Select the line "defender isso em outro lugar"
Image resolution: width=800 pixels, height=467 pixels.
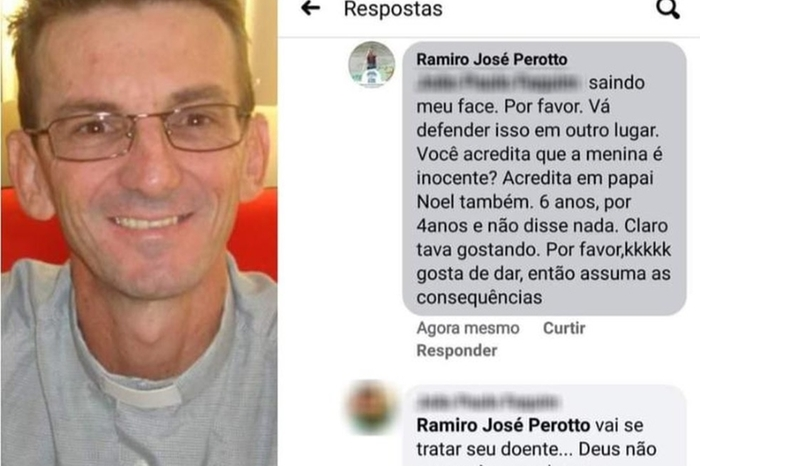click(x=537, y=131)
